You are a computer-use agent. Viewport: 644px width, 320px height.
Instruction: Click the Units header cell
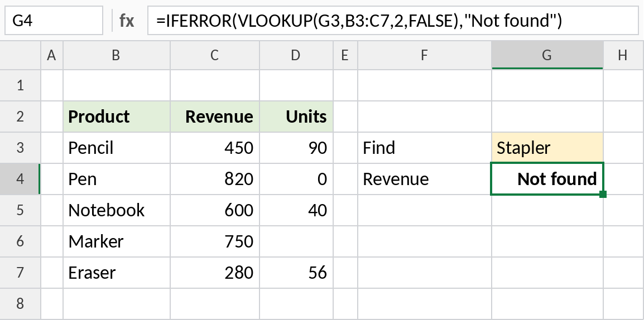coord(296,117)
